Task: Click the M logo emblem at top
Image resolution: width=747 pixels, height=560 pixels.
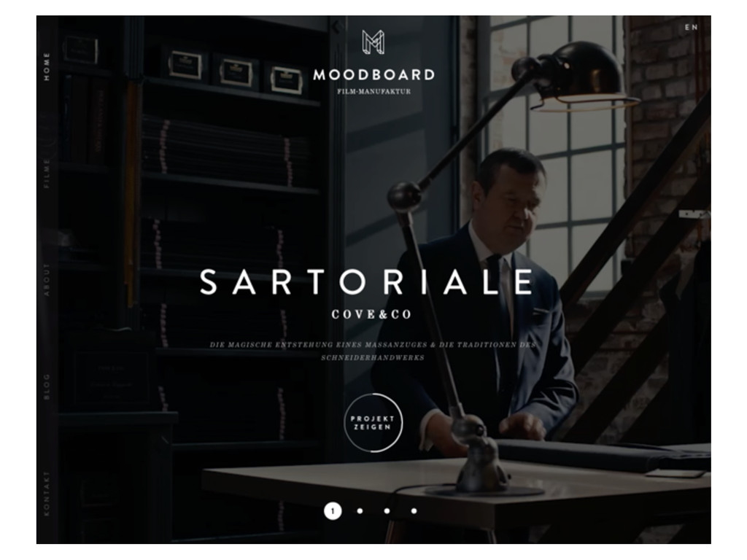Action: 373,42
